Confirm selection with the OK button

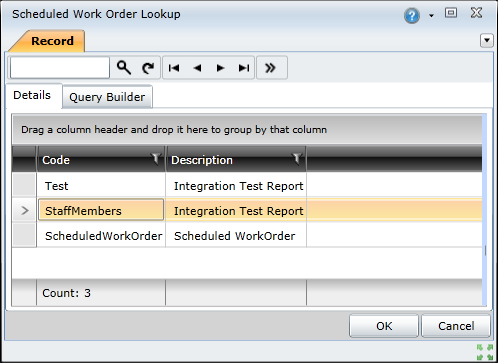pyautogui.click(x=384, y=326)
